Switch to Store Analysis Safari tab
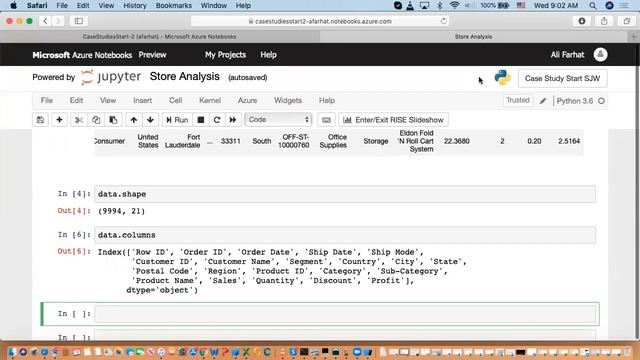Image resolution: width=640 pixels, height=360 pixels. pos(473,36)
